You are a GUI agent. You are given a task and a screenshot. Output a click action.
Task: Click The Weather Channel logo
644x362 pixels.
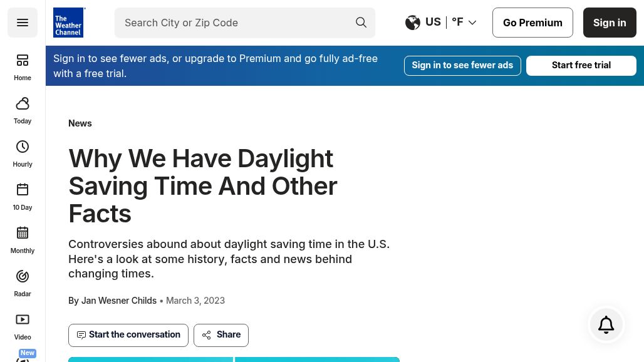click(x=69, y=23)
